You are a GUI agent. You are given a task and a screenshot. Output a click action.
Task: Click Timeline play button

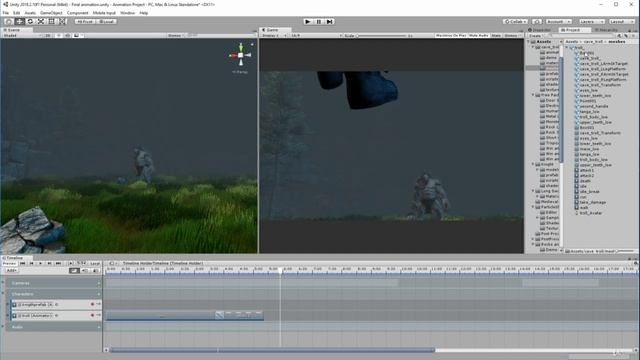pos(40,263)
